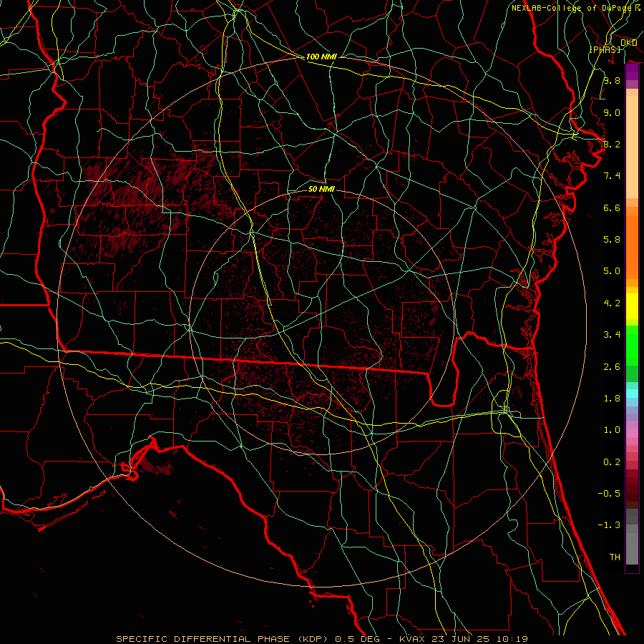Click the 1.0 legend value
This screenshot has height=644, width=644.
(612, 430)
